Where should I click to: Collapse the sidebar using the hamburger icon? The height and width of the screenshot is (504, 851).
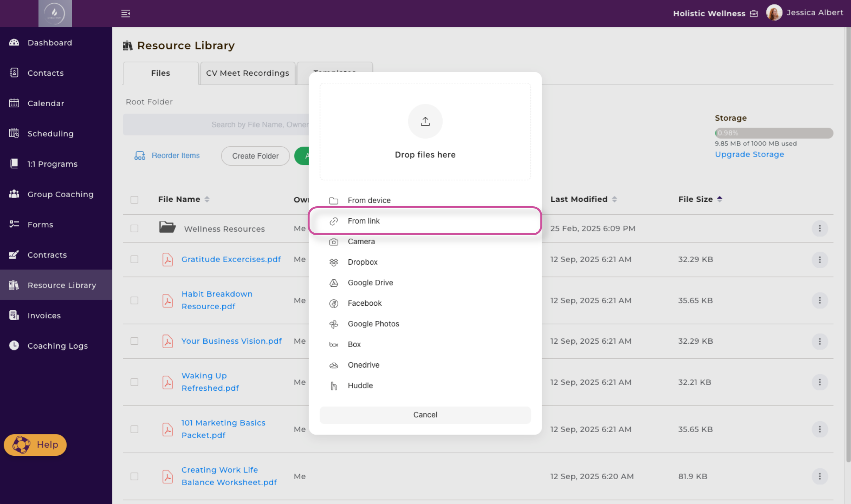click(125, 14)
